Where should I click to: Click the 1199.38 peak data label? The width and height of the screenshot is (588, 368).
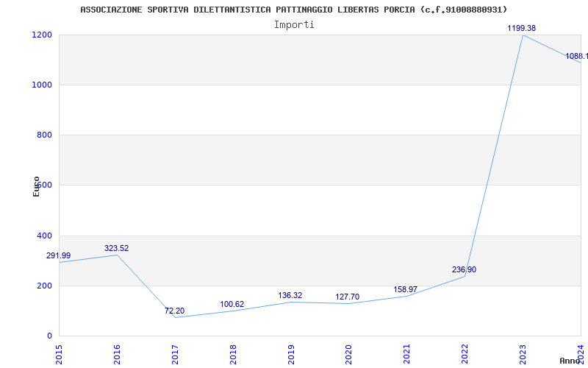click(x=522, y=28)
